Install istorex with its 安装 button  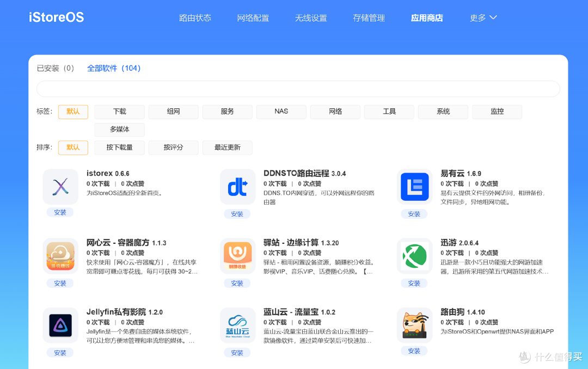click(x=60, y=212)
